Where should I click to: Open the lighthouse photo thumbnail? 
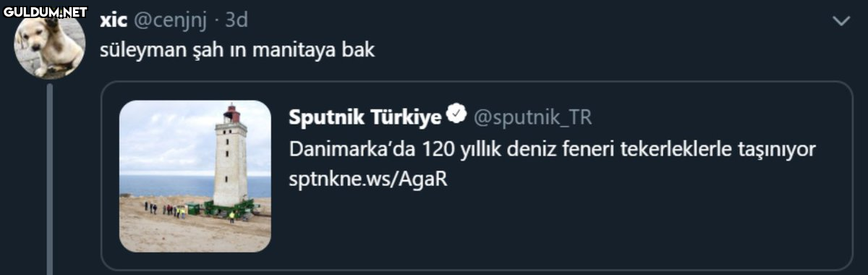point(195,176)
